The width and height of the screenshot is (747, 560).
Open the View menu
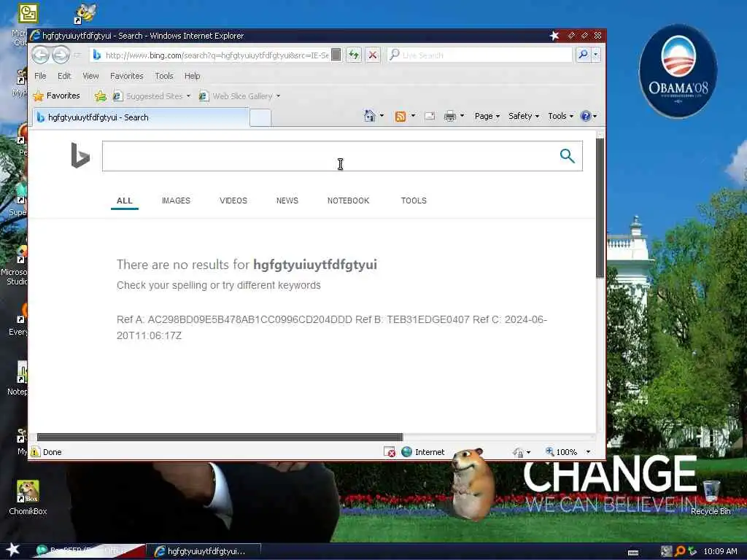(90, 76)
